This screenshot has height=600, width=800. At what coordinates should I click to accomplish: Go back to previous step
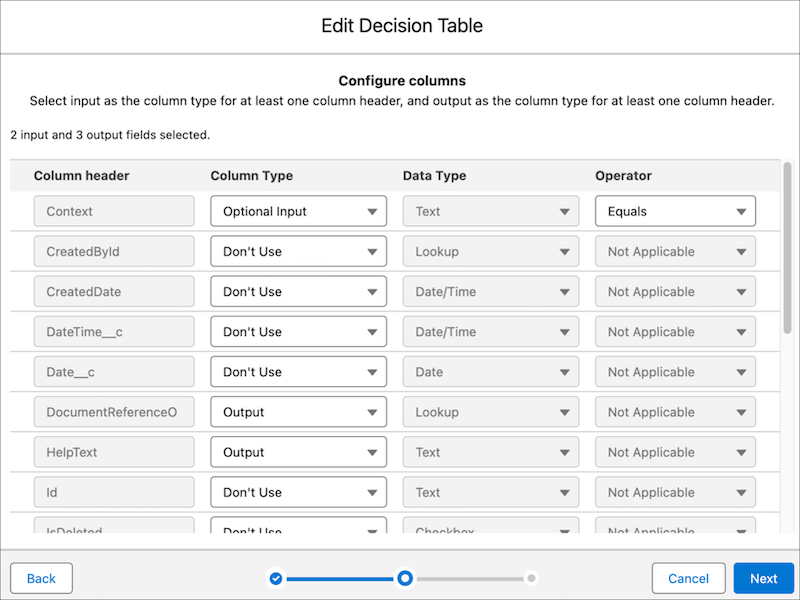(x=41, y=578)
